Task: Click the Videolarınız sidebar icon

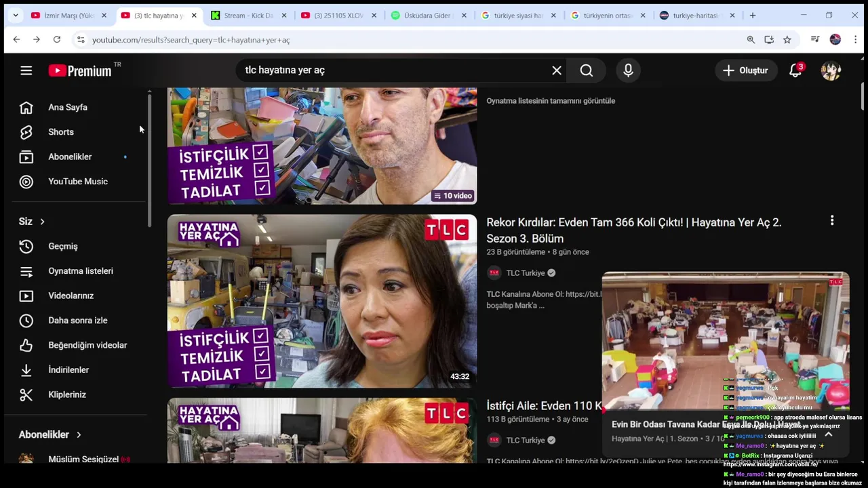Action: coord(26,296)
